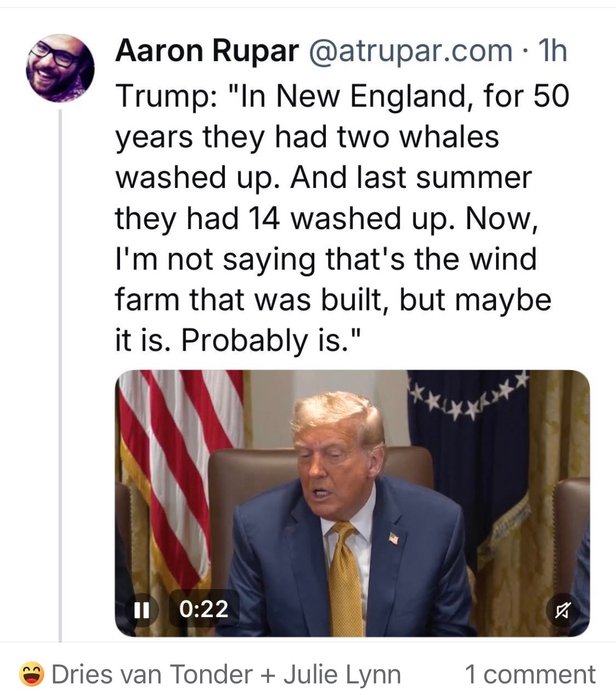Click the 0:22 video time indicator
Image resolution: width=616 pixels, height=695 pixels.
click(204, 609)
